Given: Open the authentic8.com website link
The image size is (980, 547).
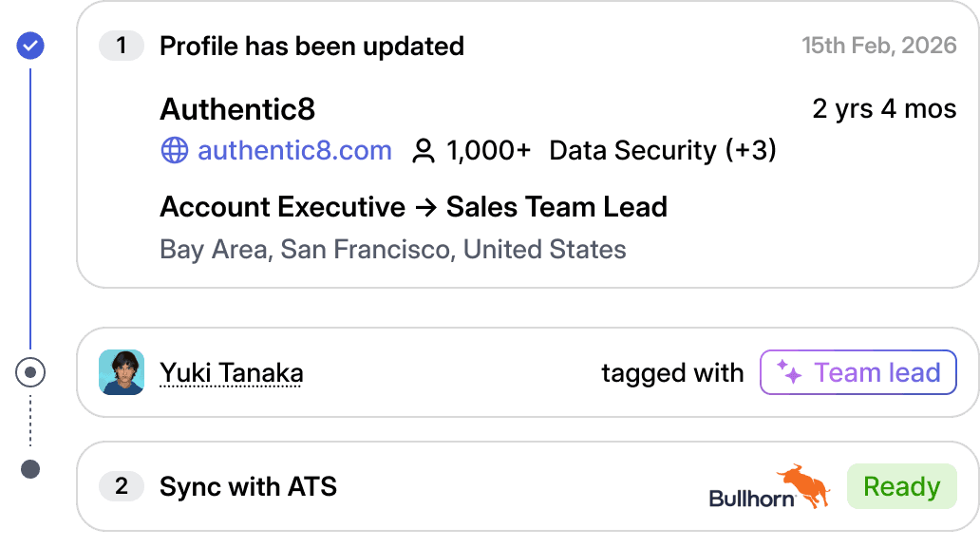Looking at the screenshot, I should [x=294, y=151].
